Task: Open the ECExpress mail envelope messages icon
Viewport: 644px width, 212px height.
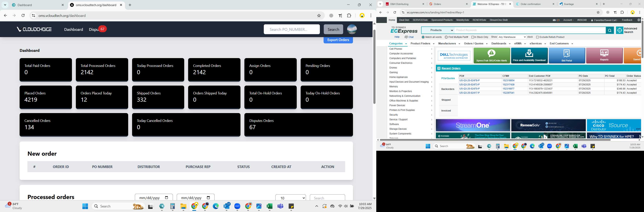Action: 554,20
